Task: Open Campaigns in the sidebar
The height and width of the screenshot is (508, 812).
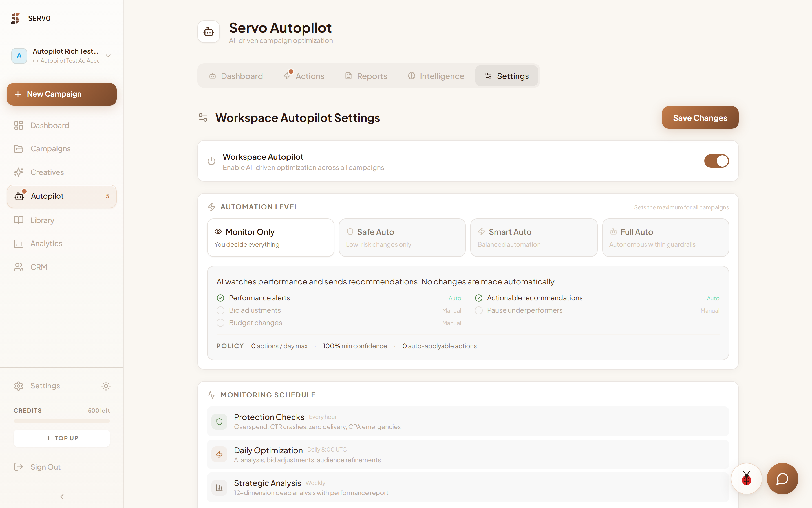Action: pos(62,148)
